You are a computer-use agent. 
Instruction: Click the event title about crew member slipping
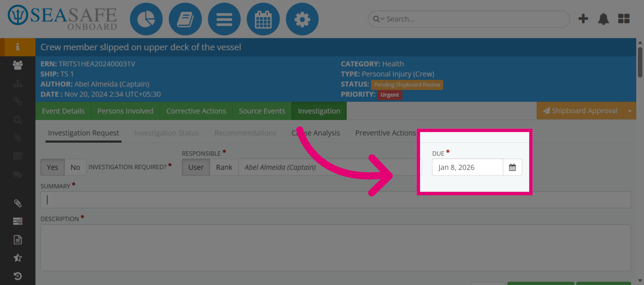coord(141,47)
